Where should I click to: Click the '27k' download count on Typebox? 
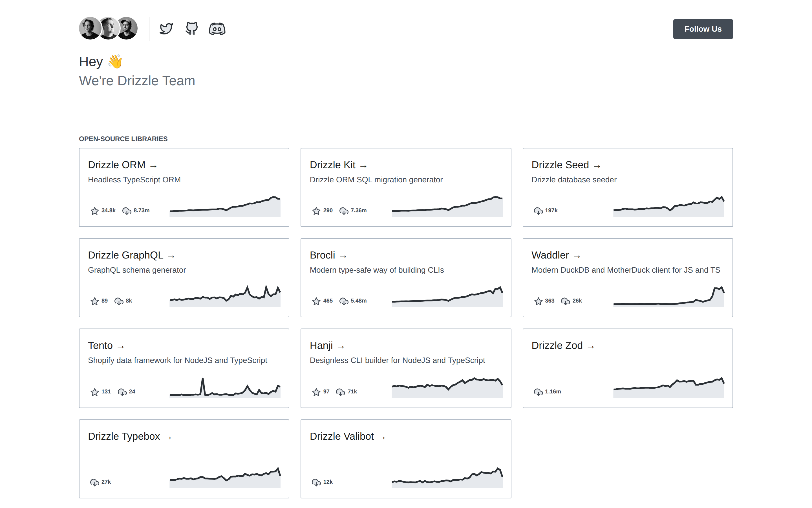coord(106,482)
